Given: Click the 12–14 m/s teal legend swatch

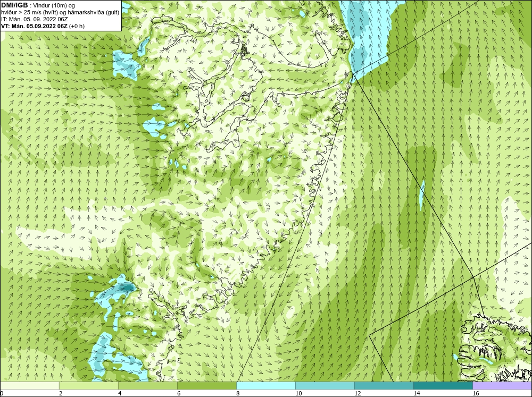Looking at the screenshot, I should coord(384,385).
